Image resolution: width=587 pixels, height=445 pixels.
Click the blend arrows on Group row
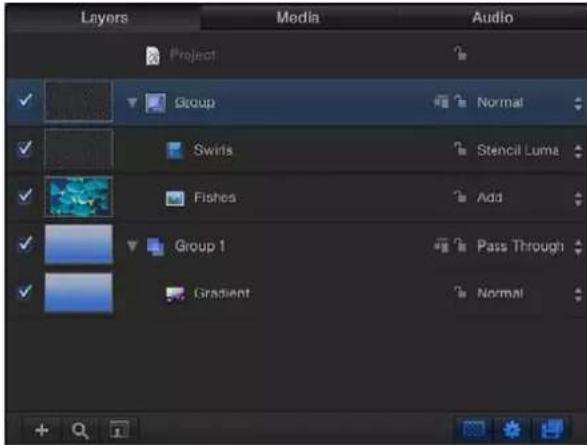point(578,104)
